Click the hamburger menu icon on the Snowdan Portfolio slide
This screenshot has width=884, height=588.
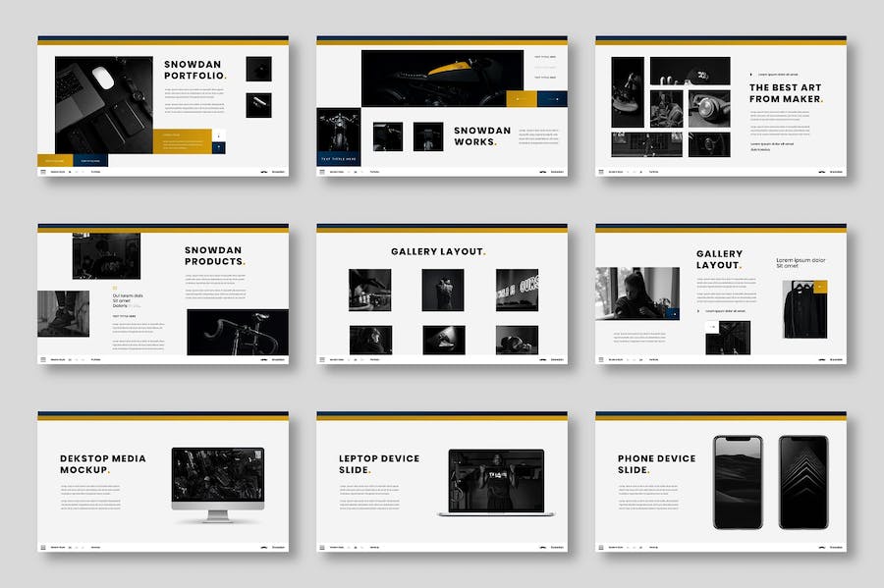(x=44, y=172)
